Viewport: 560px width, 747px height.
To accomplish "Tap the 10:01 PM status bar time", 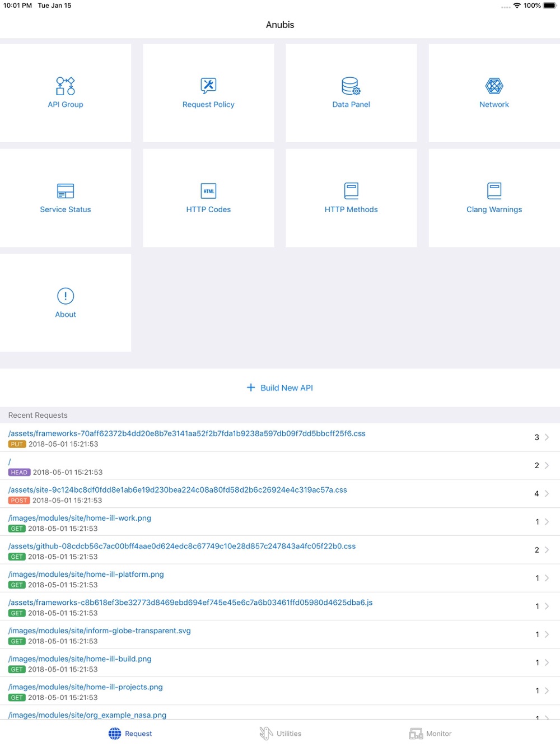I will pos(17,6).
